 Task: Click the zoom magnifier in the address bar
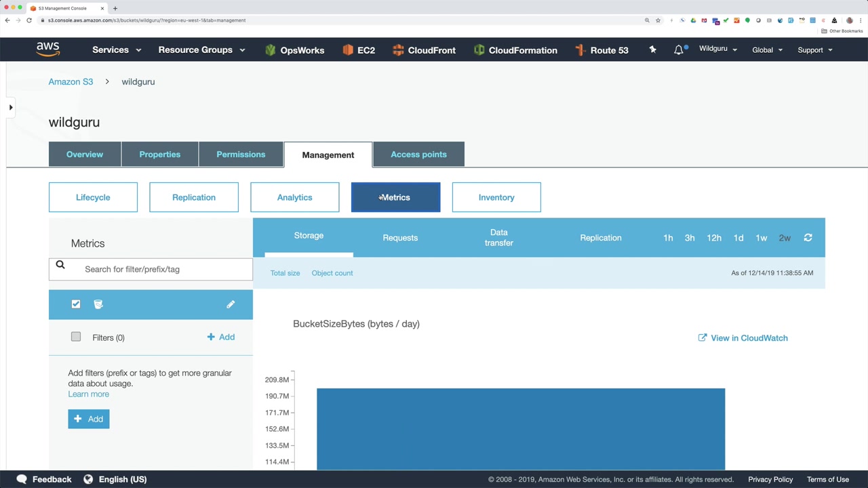click(647, 20)
